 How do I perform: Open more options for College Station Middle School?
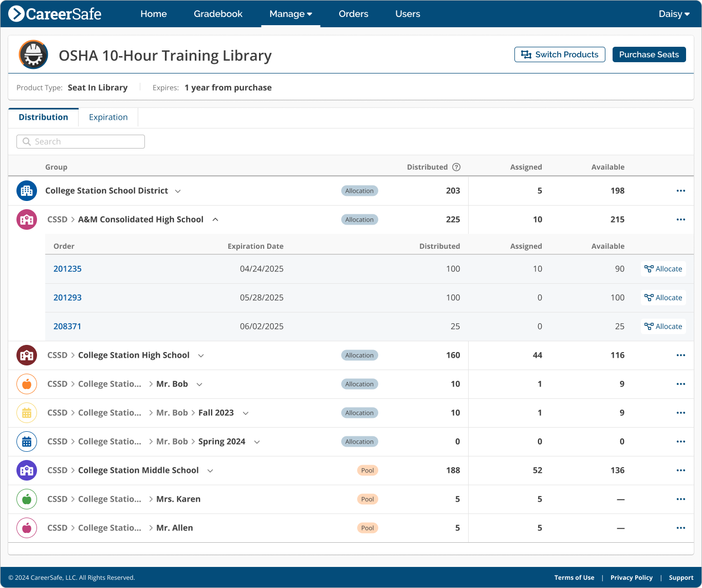680,470
